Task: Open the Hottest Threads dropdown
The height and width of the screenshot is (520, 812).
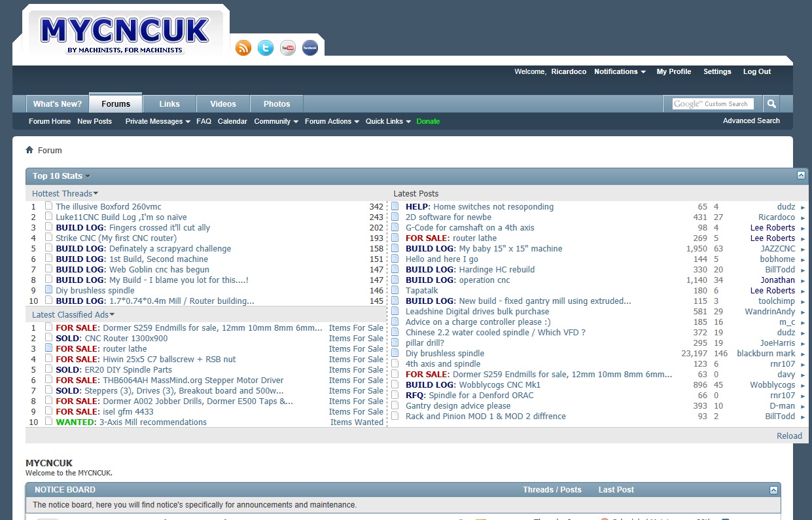Action: click(65, 193)
